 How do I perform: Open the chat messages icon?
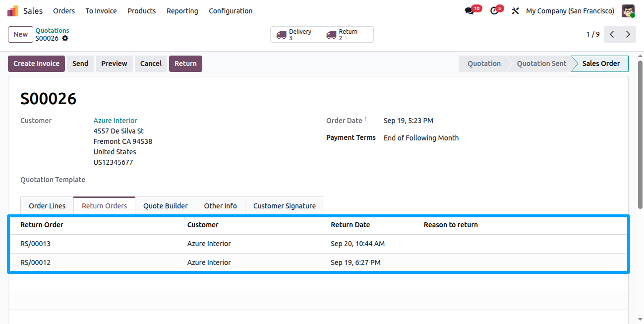tap(469, 11)
